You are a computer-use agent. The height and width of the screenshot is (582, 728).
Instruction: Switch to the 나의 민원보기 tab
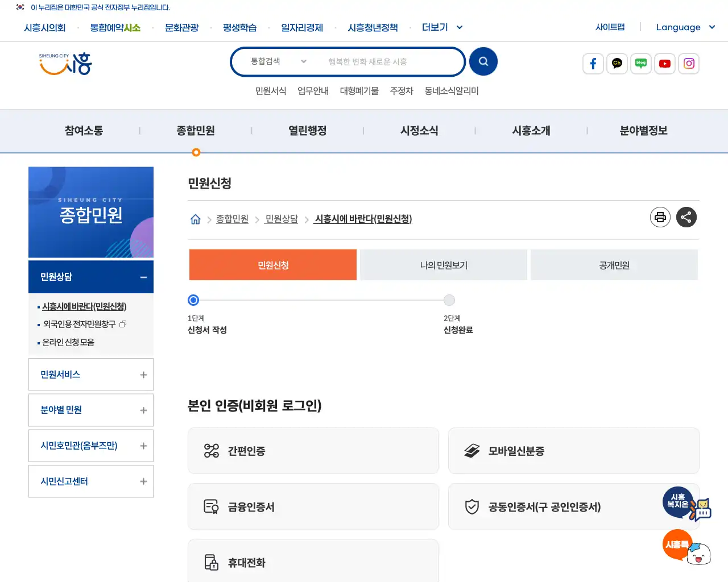[444, 265]
